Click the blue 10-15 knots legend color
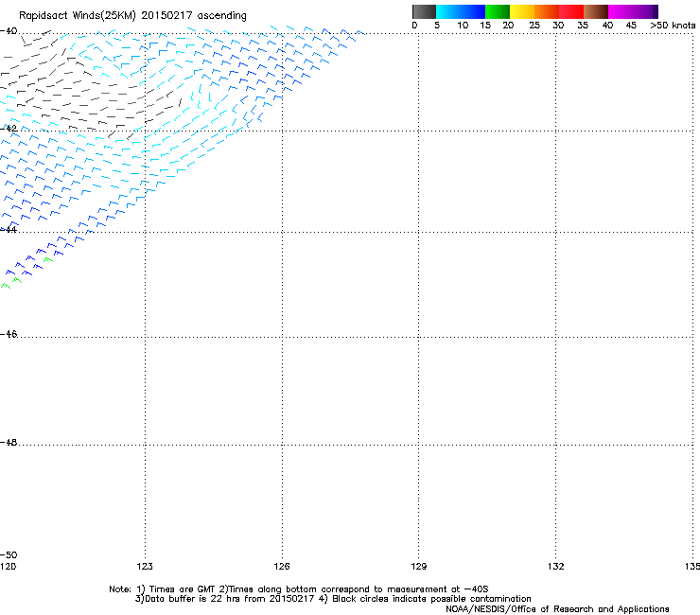 click(473, 11)
